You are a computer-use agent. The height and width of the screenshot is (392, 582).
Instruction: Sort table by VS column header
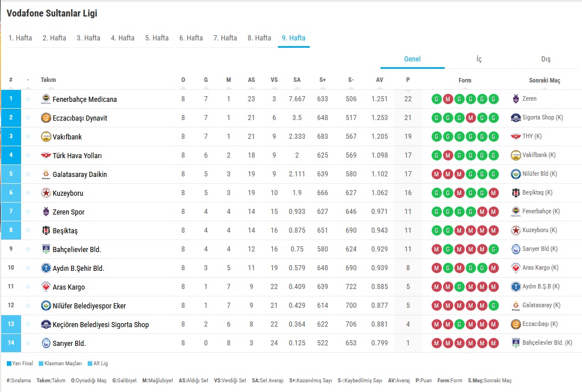274,80
